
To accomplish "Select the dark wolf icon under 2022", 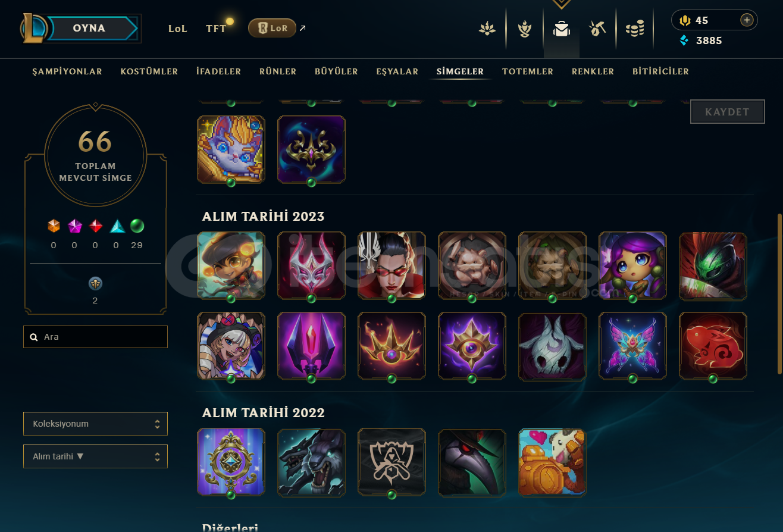I will coord(311,462).
